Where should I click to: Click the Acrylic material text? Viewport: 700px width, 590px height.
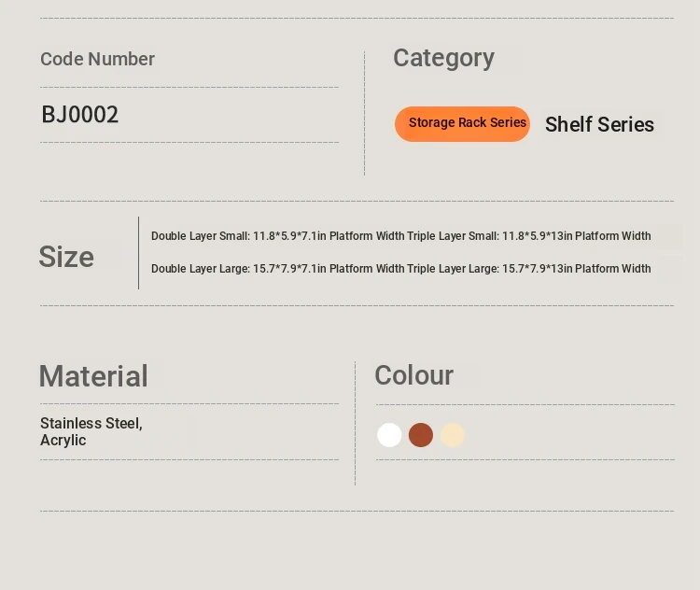tap(63, 441)
